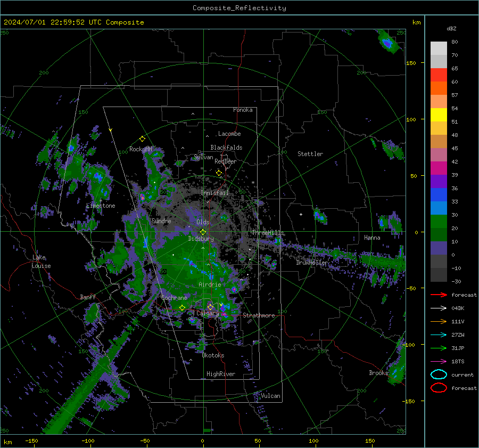Click the Cochrane label
This screenshot has height=448, width=479.
click(174, 298)
